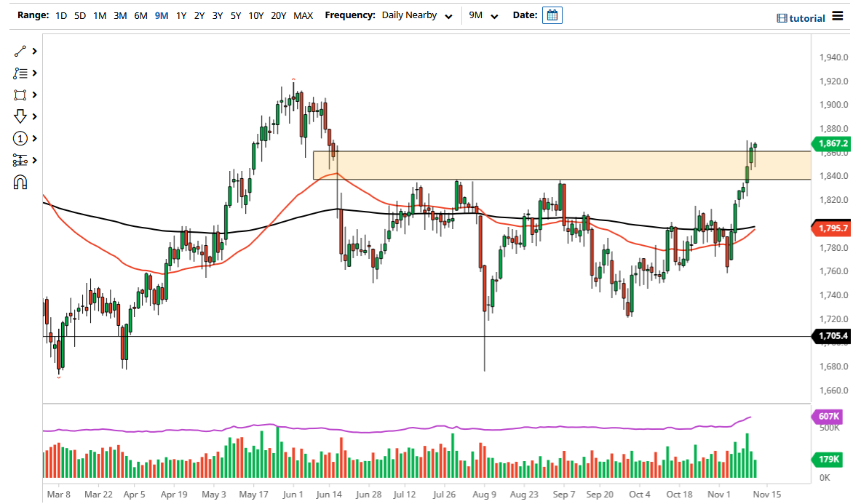Select the trend line drawing tool
This screenshot has height=504, width=861.
tap(20, 51)
